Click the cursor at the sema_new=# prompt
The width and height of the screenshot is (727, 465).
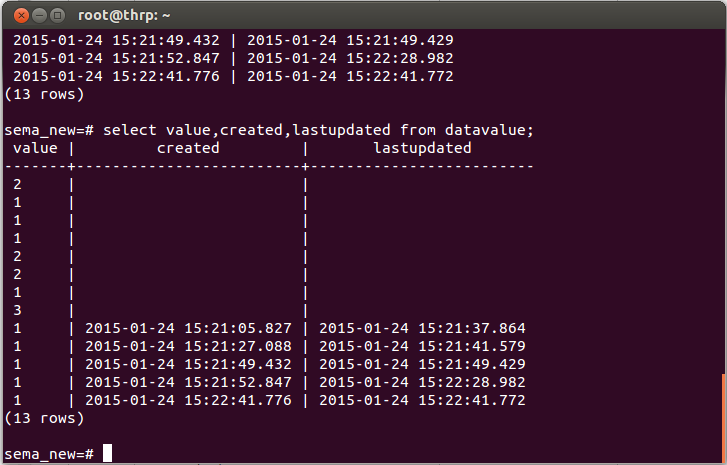tap(107, 454)
